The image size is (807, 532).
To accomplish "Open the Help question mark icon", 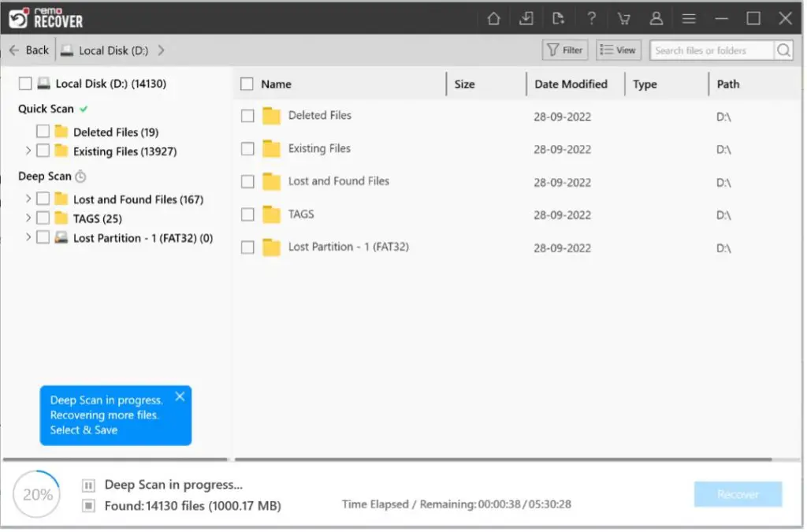I will (593, 19).
